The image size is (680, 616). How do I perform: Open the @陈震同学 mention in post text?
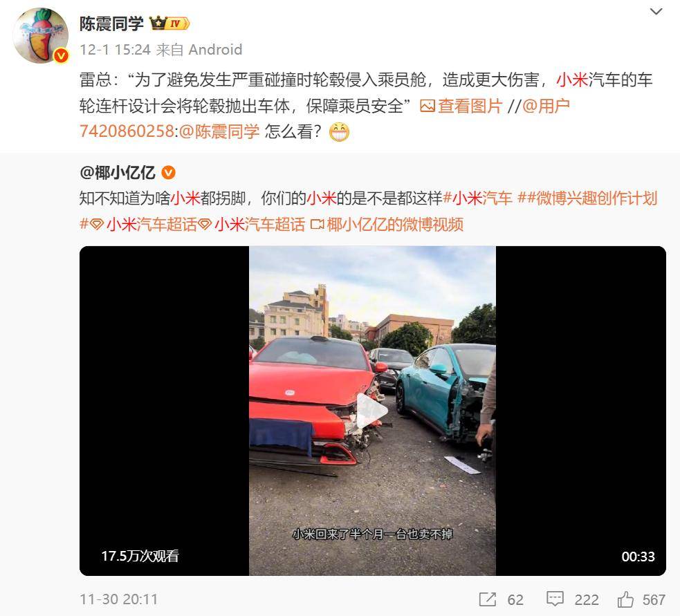click(x=219, y=131)
